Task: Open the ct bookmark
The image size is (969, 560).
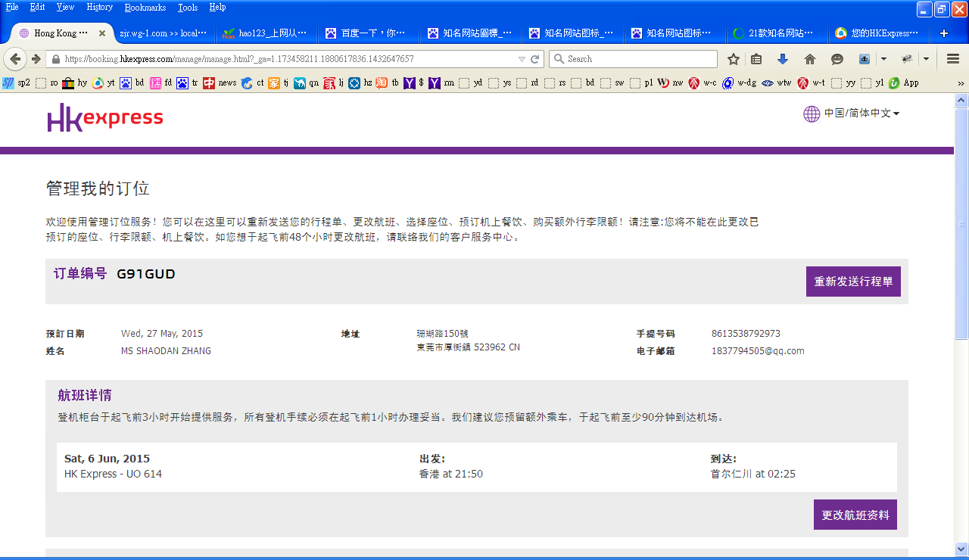Action: pyautogui.click(x=253, y=83)
